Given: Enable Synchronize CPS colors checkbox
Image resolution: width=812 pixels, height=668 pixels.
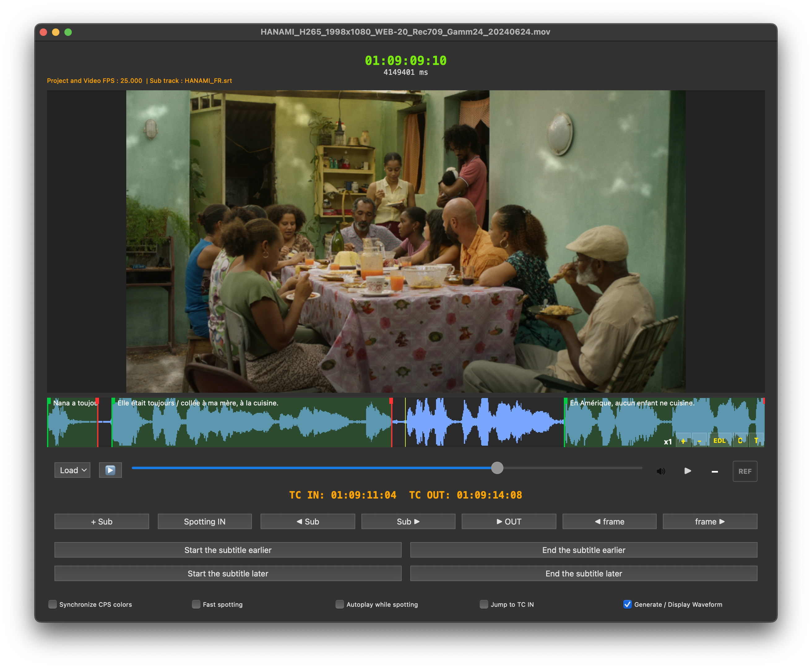Looking at the screenshot, I should pyautogui.click(x=52, y=604).
